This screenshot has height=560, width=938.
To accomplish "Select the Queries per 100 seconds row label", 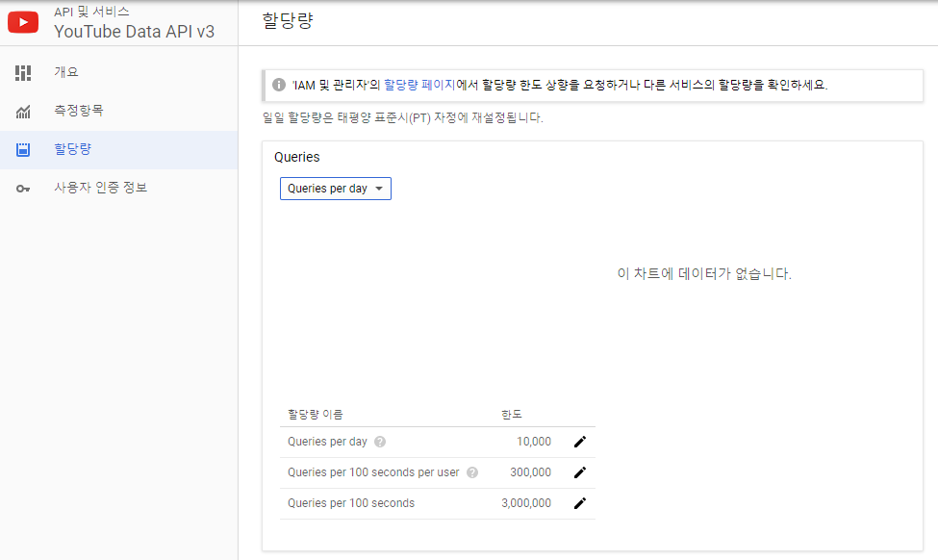I will [x=351, y=503].
